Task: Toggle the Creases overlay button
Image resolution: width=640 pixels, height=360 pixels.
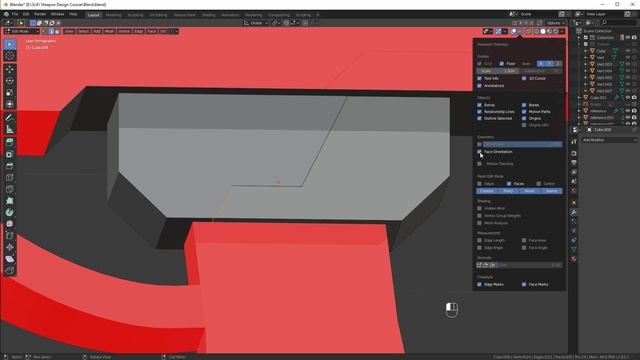Action: click(x=487, y=191)
